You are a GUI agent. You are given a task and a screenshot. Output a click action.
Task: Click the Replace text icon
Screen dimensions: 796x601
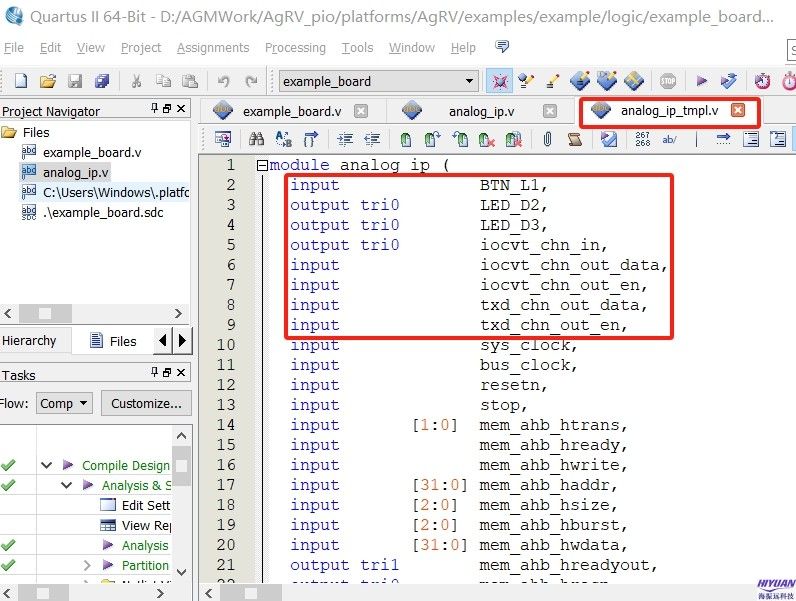(x=283, y=139)
